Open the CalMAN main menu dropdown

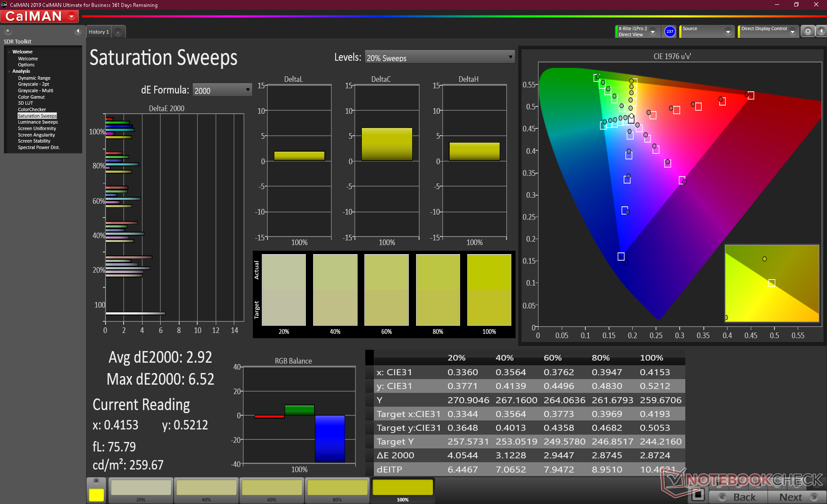(72, 16)
